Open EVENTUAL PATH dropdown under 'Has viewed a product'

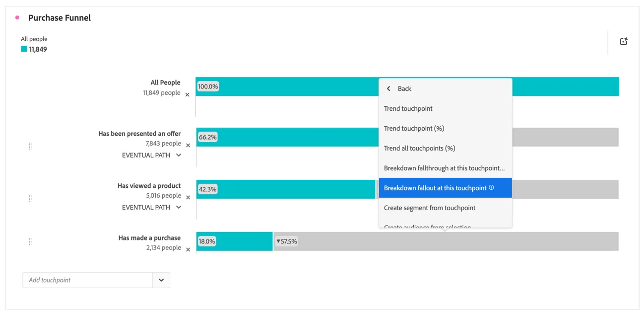point(179,207)
